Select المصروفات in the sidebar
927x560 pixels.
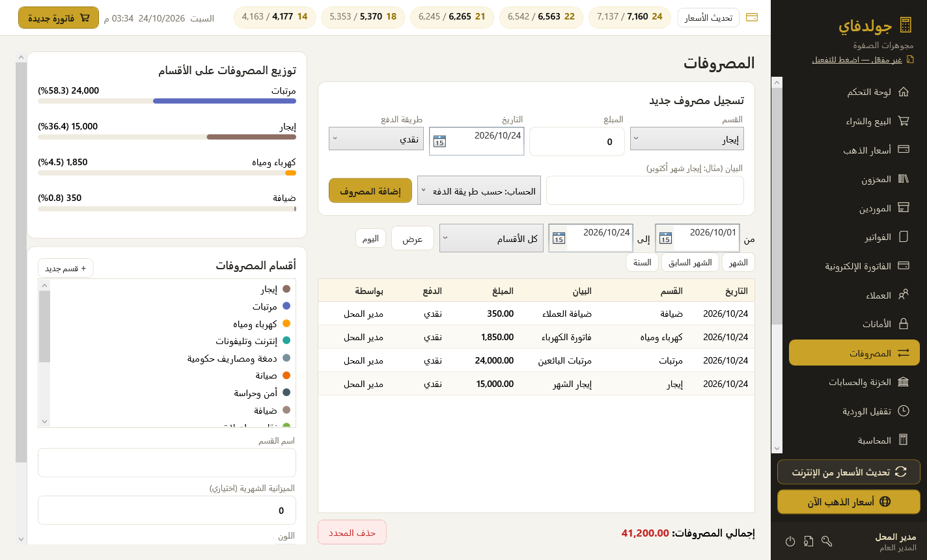(x=854, y=353)
